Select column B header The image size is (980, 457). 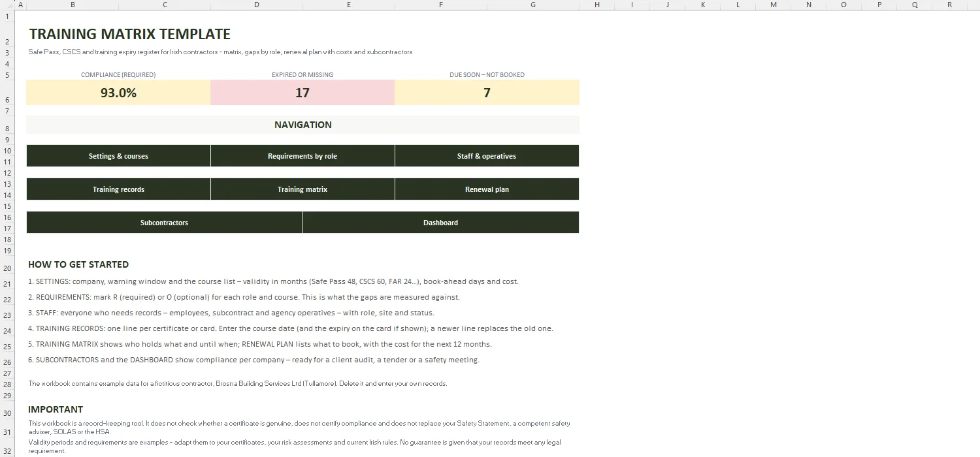tap(72, 5)
